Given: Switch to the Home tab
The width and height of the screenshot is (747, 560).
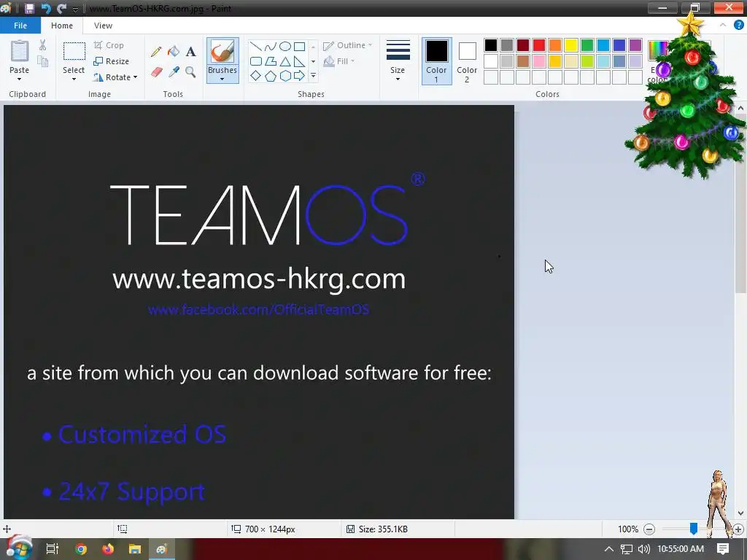Looking at the screenshot, I should click(x=62, y=26).
